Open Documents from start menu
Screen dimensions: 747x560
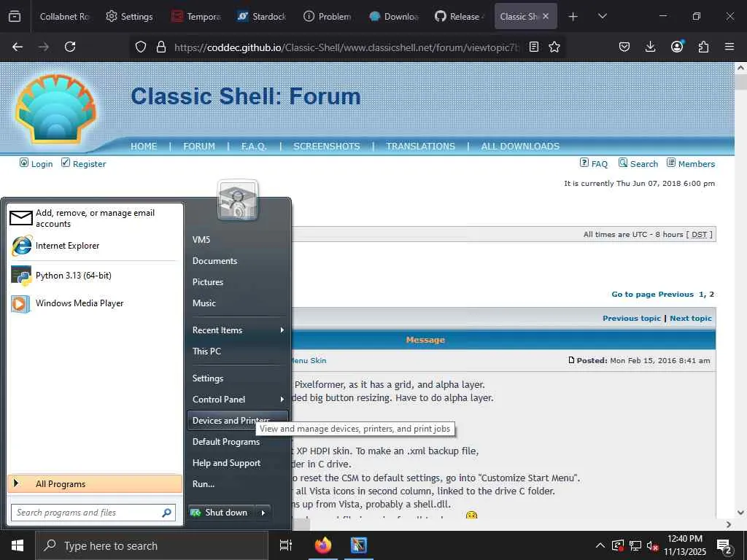238,261
